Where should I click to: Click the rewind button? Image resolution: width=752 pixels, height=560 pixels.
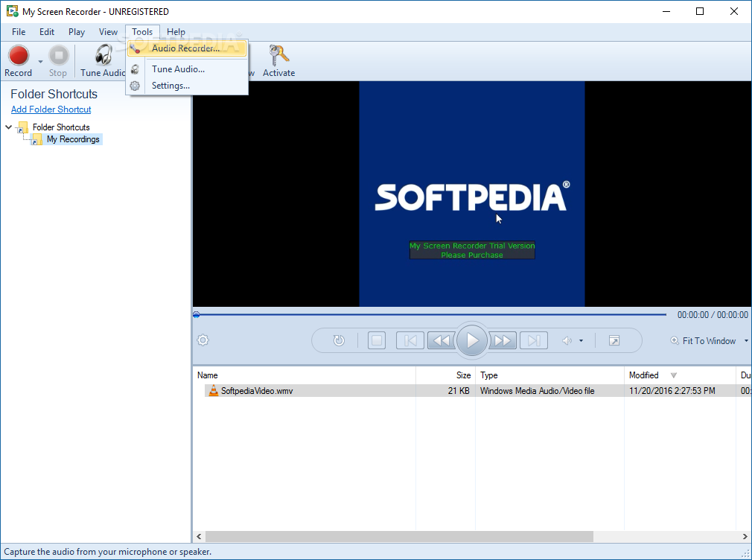(x=441, y=341)
